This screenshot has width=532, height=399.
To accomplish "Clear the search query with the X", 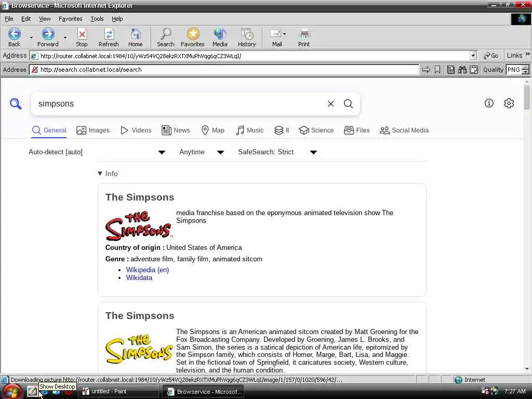I will [x=331, y=104].
